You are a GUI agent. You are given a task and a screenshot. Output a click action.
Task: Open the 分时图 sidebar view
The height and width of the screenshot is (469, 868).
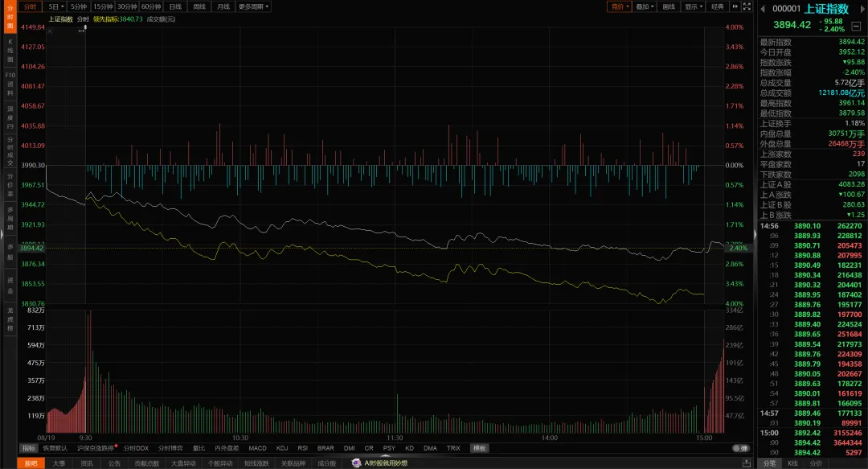(x=10, y=17)
